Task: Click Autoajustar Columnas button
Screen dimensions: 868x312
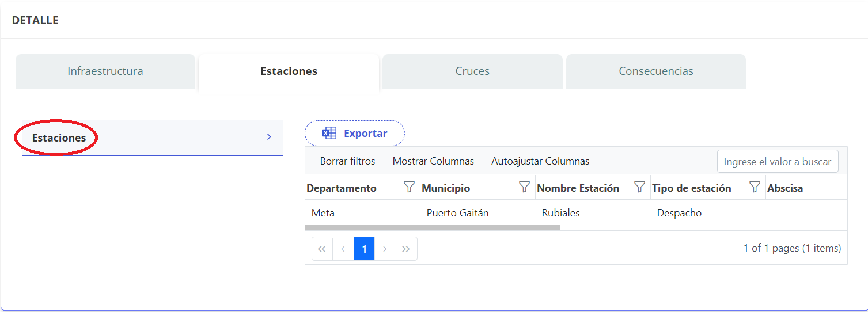Action: 540,161
